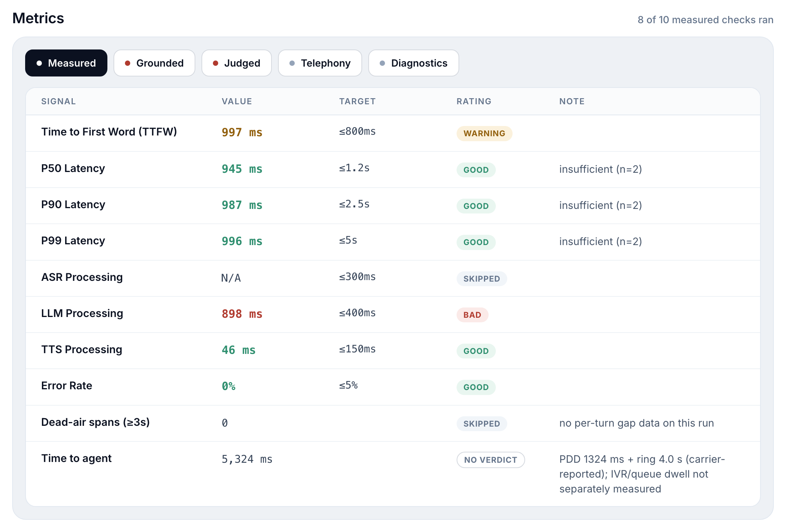Viewport: 786px width, 532px height.
Task: Click the 5,324 ms value
Action: [247, 459]
